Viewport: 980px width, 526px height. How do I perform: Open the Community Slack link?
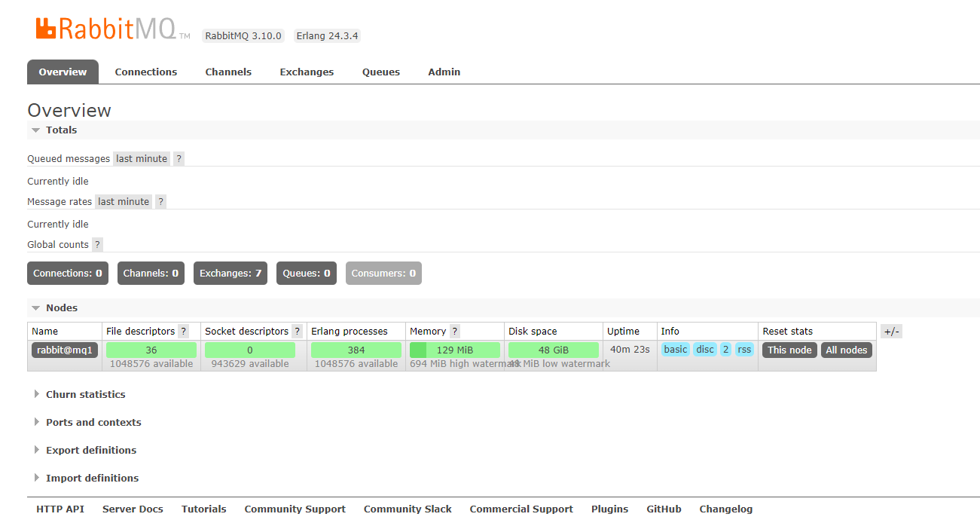point(408,509)
